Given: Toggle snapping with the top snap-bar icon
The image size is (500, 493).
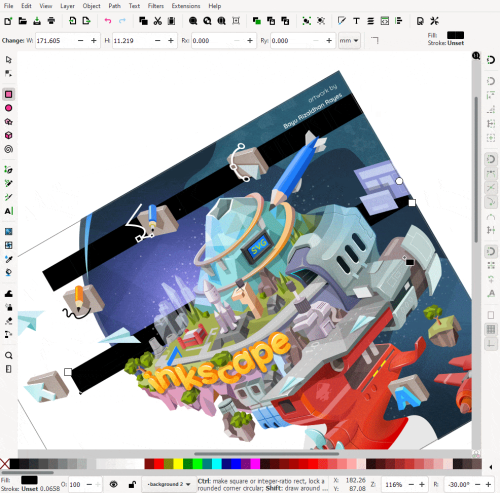Looking at the screenshot, I should [491, 60].
